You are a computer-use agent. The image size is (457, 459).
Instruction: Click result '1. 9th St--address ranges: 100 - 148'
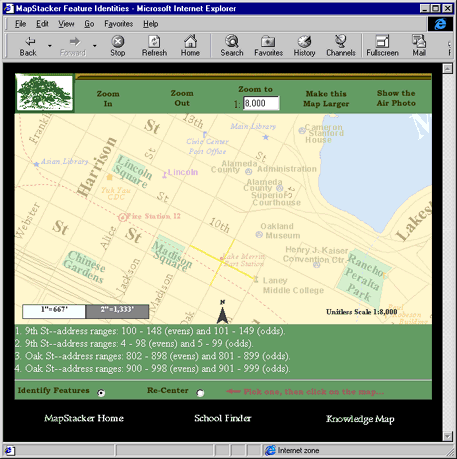[150, 331]
